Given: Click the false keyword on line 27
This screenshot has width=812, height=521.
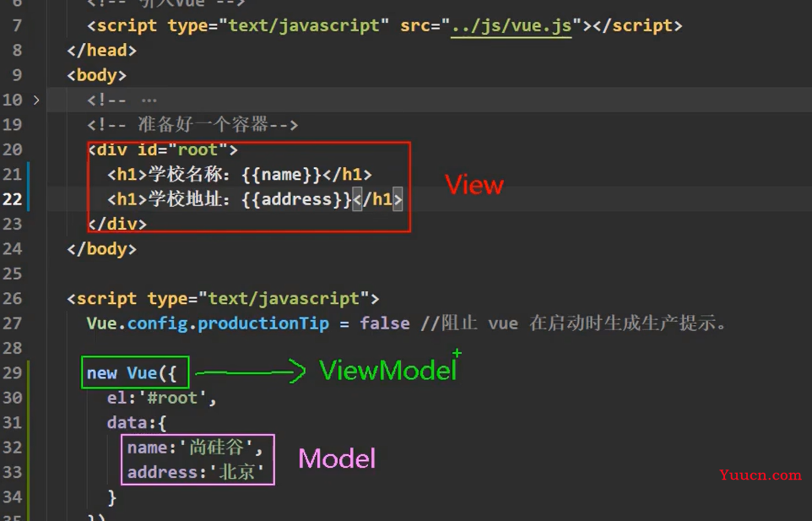Looking at the screenshot, I should [x=385, y=323].
